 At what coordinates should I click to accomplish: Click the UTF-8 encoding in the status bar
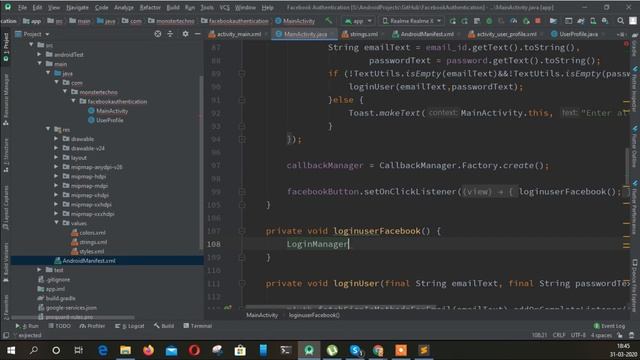tap(578, 335)
